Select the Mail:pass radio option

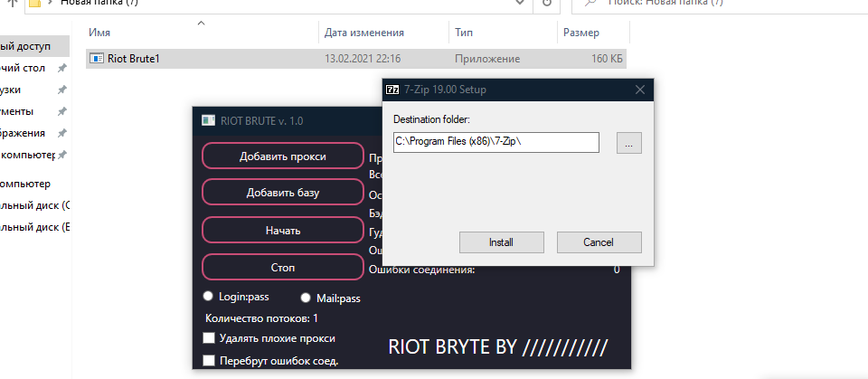306,298
